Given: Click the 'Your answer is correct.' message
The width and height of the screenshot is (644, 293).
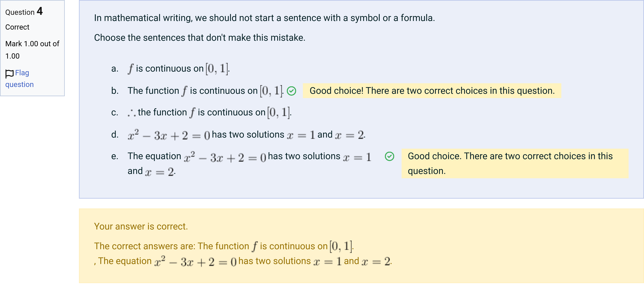Looking at the screenshot, I should 141,226.
